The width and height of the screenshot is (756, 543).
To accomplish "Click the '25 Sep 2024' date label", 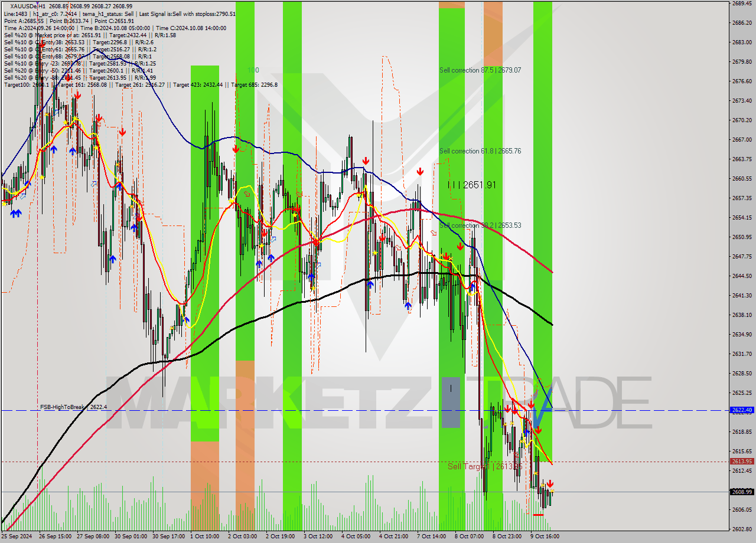I will [x=17, y=537].
